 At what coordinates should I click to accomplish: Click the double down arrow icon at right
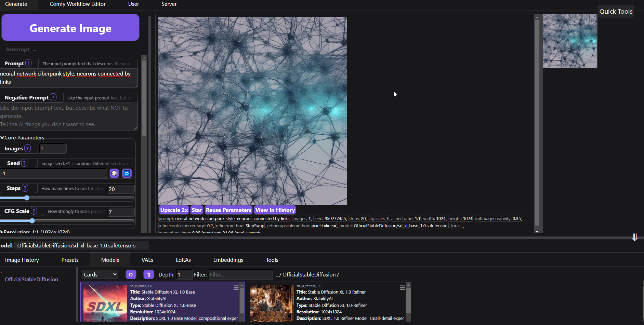click(x=634, y=237)
